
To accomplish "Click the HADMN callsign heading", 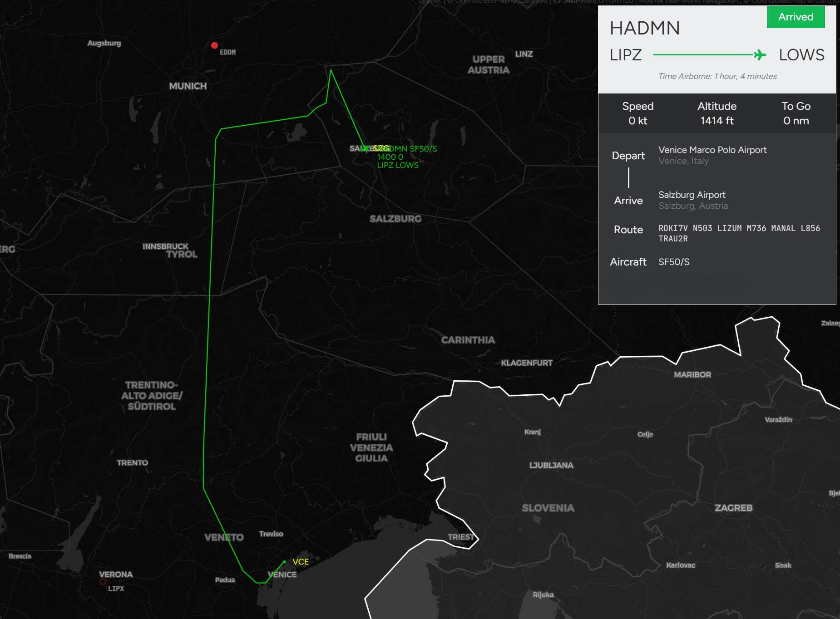I will pyautogui.click(x=645, y=28).
